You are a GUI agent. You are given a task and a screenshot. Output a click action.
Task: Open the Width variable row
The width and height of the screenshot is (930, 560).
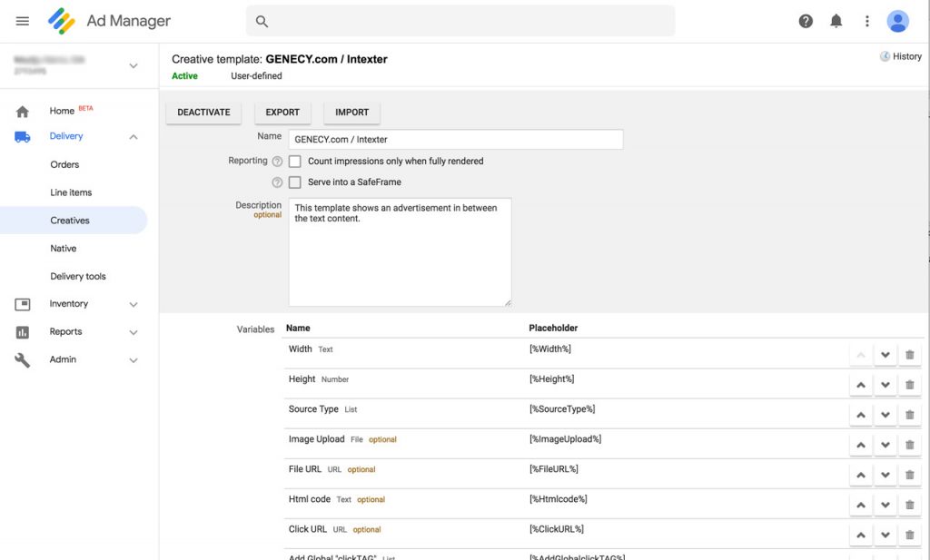point(603,354)
